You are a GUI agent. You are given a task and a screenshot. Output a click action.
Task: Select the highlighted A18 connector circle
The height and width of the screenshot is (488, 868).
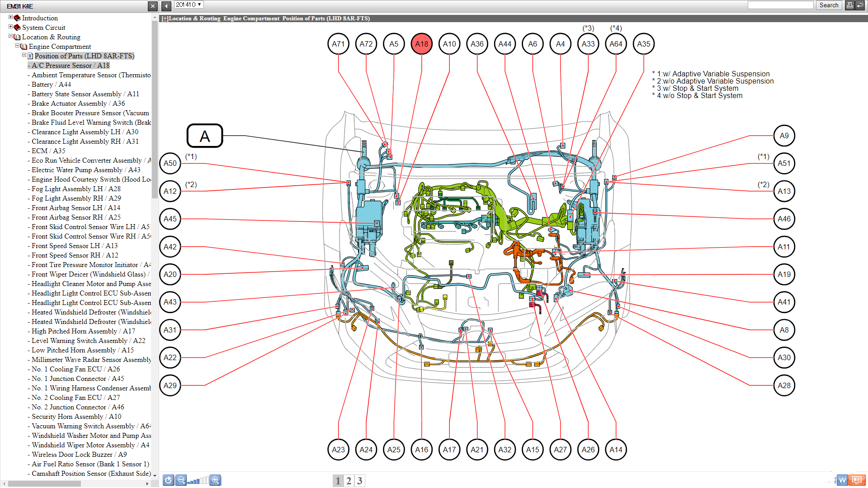pyautogui.click(x=421, y=44)
